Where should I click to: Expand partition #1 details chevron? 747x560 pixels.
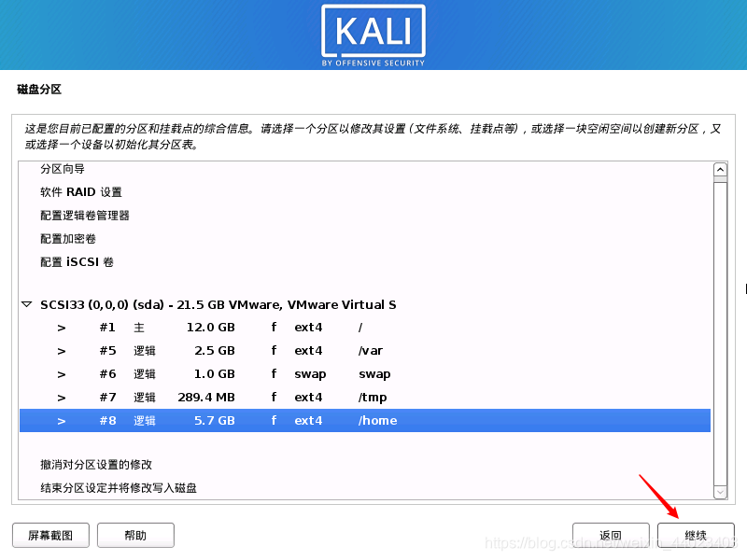coord(61,327)
